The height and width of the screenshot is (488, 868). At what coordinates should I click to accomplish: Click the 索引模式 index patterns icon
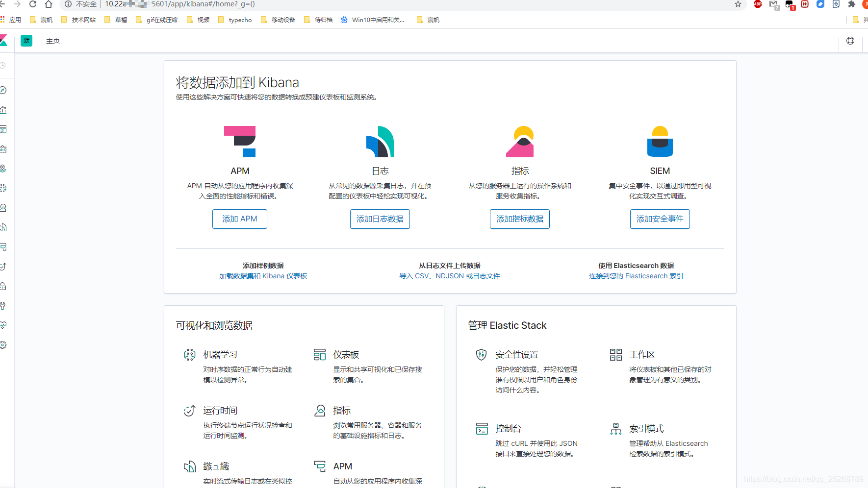[x=616, y=429]
